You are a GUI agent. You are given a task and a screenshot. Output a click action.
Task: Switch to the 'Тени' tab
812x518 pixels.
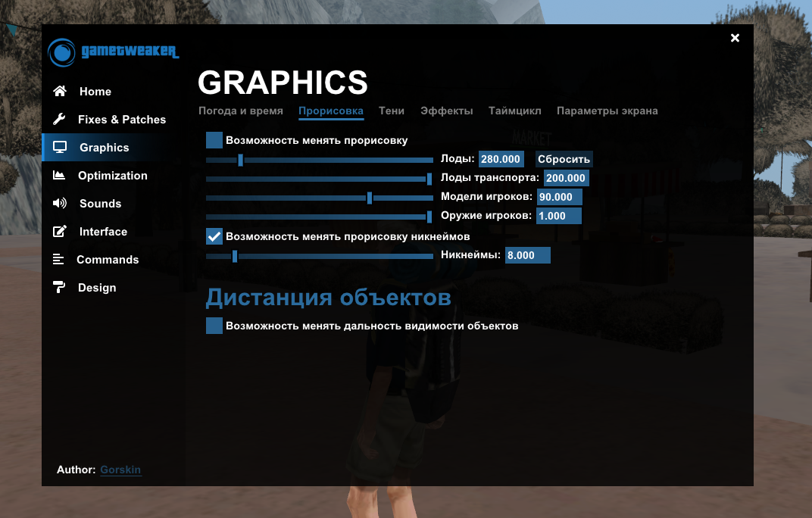[x=392, y=111]
